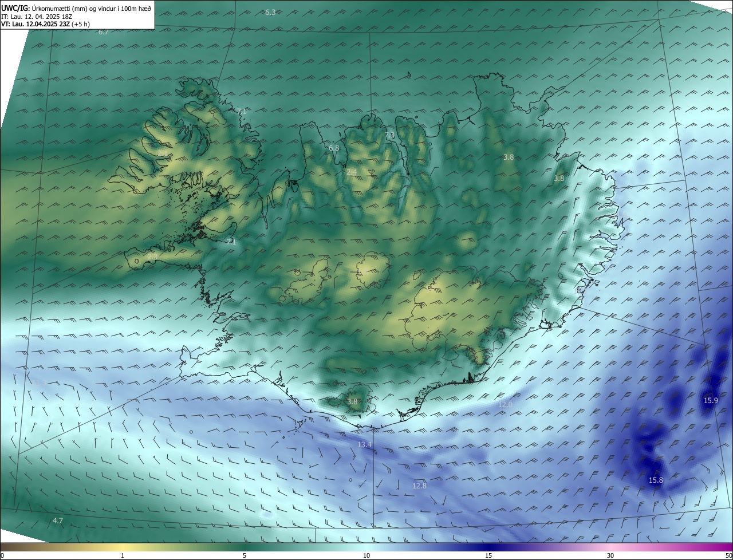Click the 4.7 value label on the map
This screenshot has width=733, height=560.
click(58, 520)
